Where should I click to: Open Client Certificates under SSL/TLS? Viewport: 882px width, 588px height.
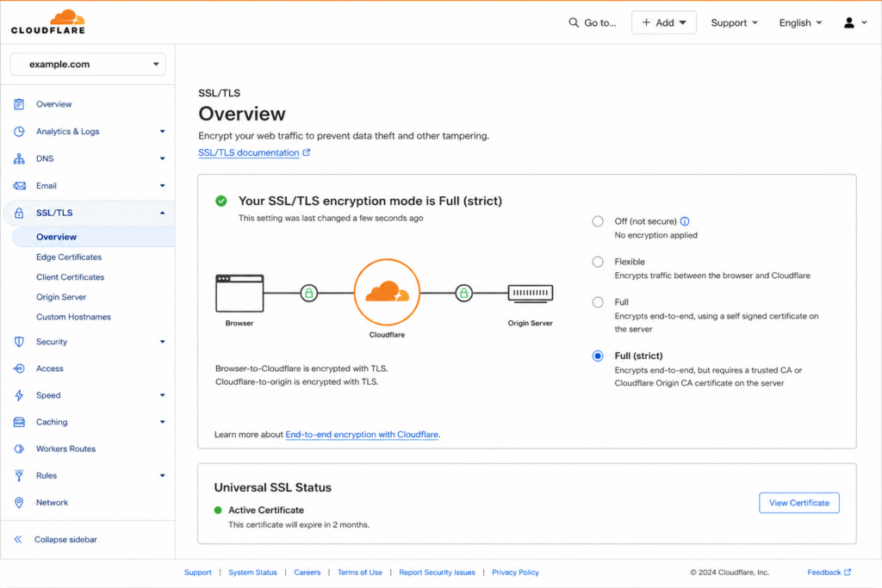pos(71,277)
